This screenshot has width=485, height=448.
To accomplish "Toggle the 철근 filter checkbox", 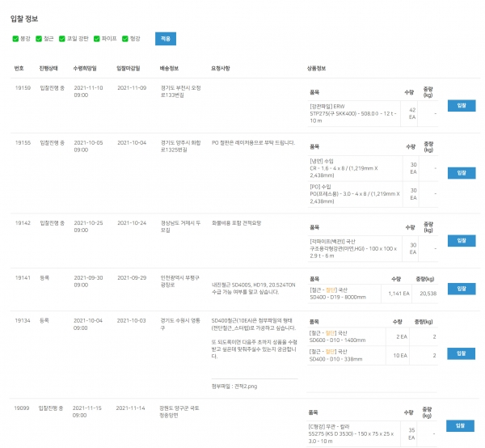I will 39,39.
